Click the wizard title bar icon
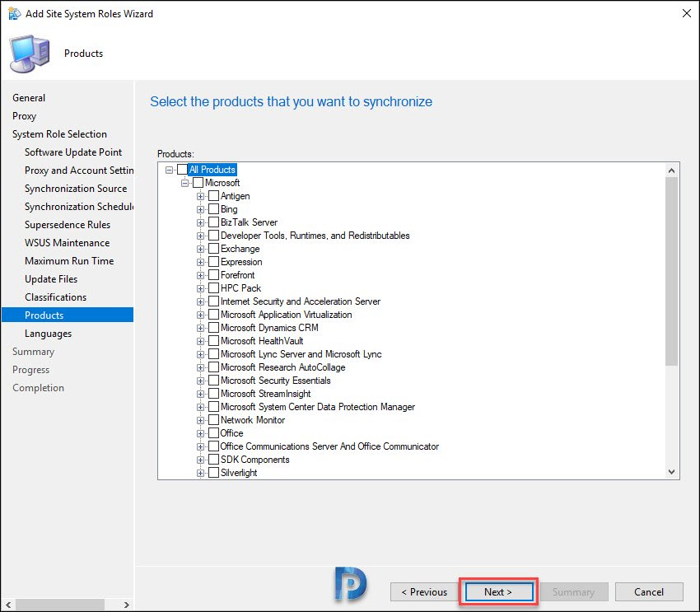 [14, 13]
